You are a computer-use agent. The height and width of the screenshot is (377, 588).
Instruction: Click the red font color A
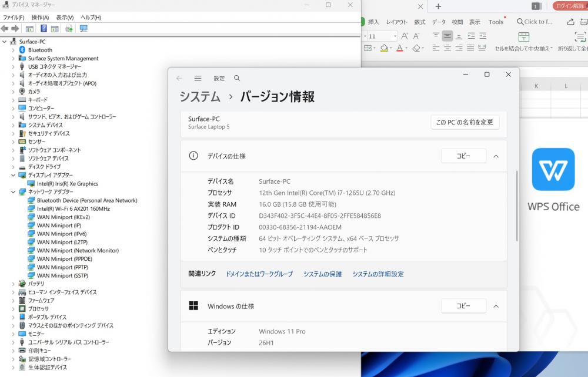pos(400,48)
